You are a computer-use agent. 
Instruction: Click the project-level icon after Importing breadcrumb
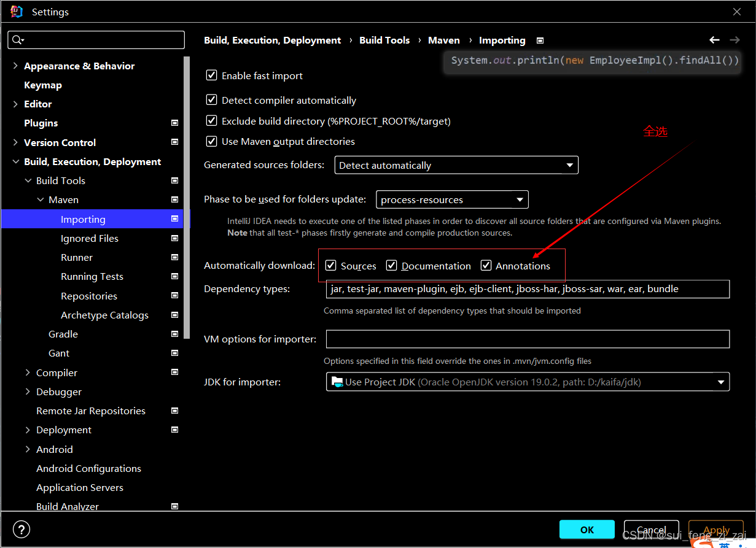(540, 41)
